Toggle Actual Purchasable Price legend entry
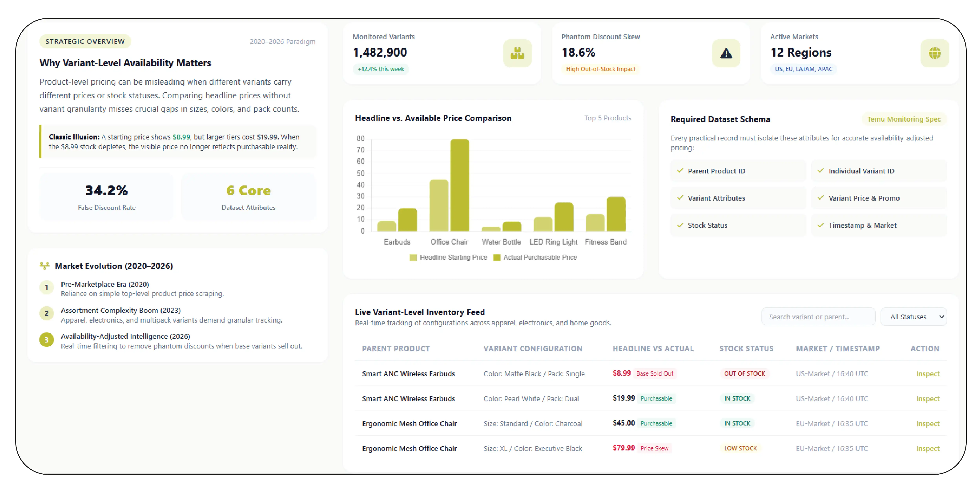 [x=535, y=257]
